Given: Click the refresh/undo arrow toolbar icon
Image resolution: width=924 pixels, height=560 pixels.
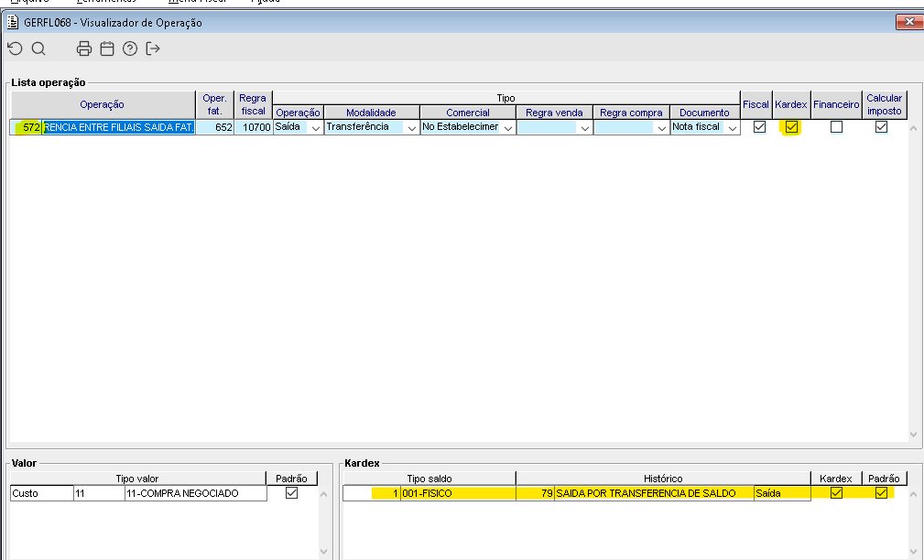Looking at the screenshot, I should (x=15, y=48).
